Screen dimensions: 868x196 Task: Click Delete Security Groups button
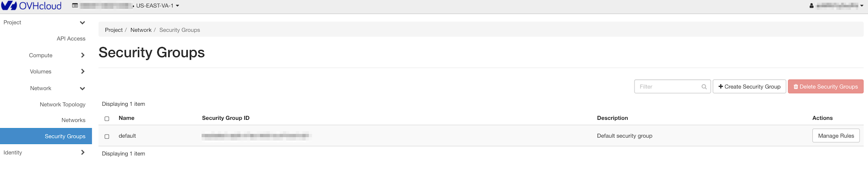[826, 87]
